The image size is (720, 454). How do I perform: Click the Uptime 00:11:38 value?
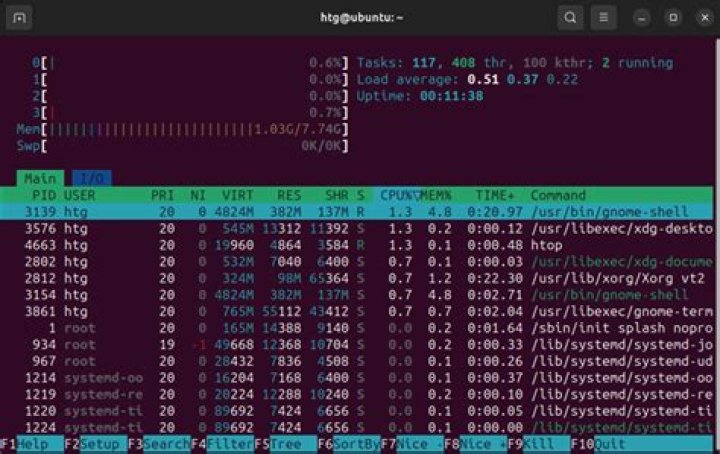pyautogui.click(x=451, y=96)
